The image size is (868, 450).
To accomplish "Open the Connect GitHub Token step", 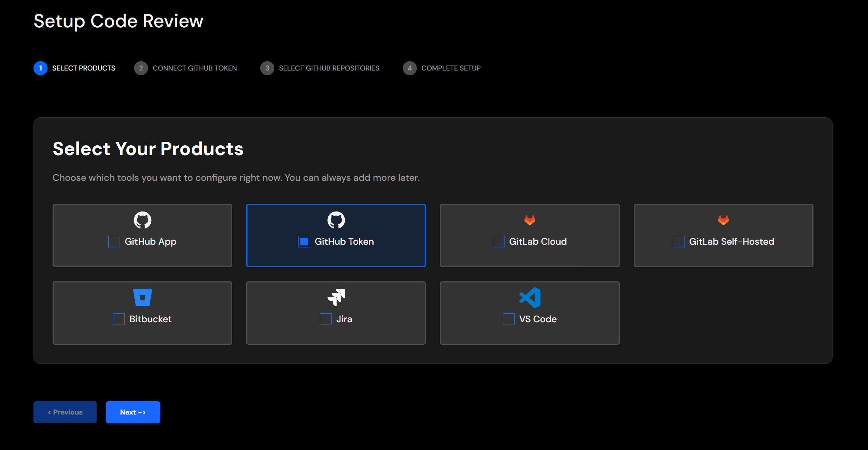I will click(185, 68).
